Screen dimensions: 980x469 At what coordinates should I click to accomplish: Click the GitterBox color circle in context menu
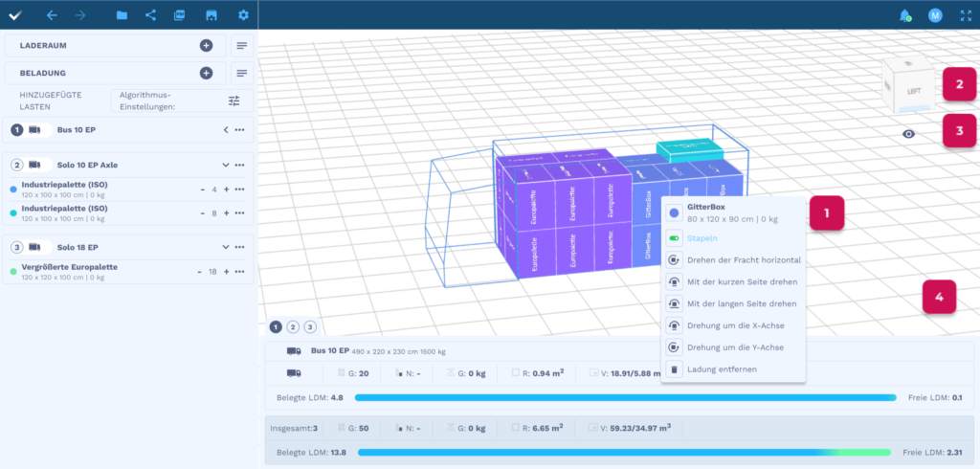pyautogui.click(x=673, y=212)
